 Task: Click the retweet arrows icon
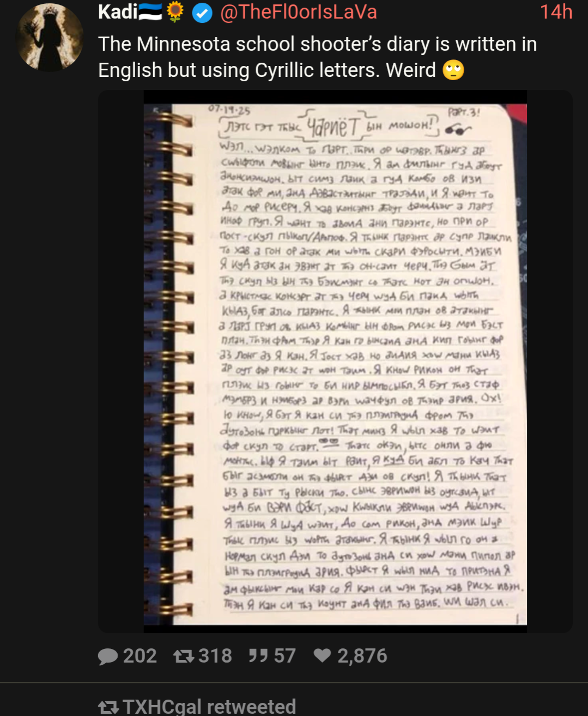[x=183, y=656]
